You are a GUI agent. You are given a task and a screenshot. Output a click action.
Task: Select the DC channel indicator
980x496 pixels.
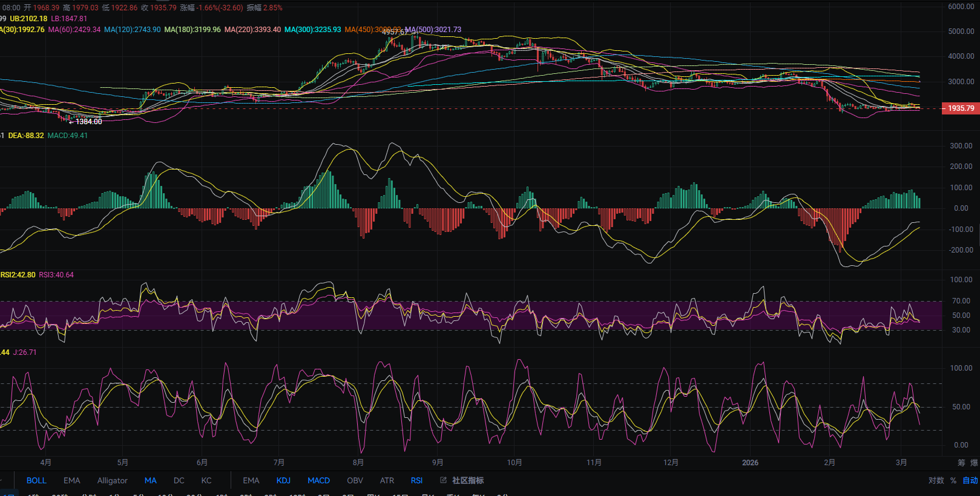click(179, 480)
